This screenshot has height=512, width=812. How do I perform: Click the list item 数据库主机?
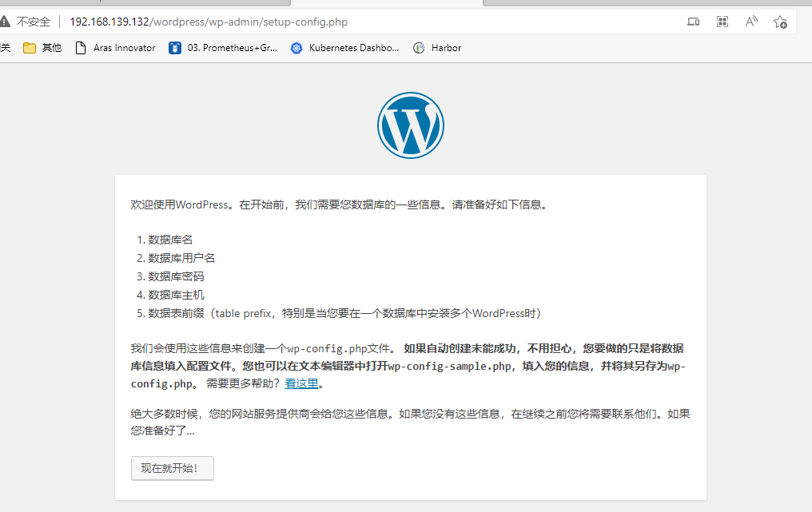tap(176, 295)
